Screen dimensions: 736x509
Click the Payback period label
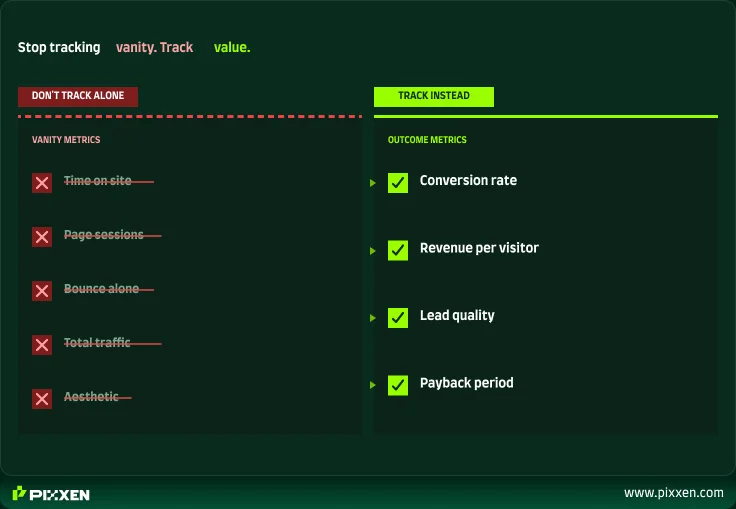point(467,383)
